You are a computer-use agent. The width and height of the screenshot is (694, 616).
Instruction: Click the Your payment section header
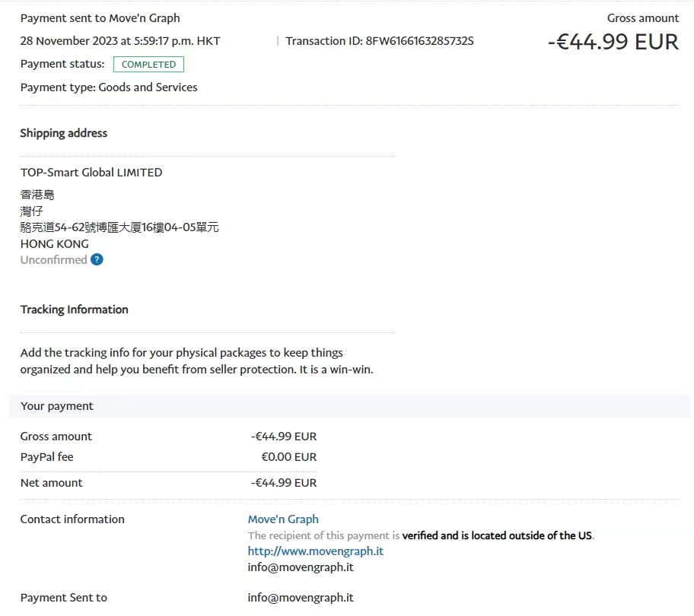pyautogui.click(x=57, y=406)
